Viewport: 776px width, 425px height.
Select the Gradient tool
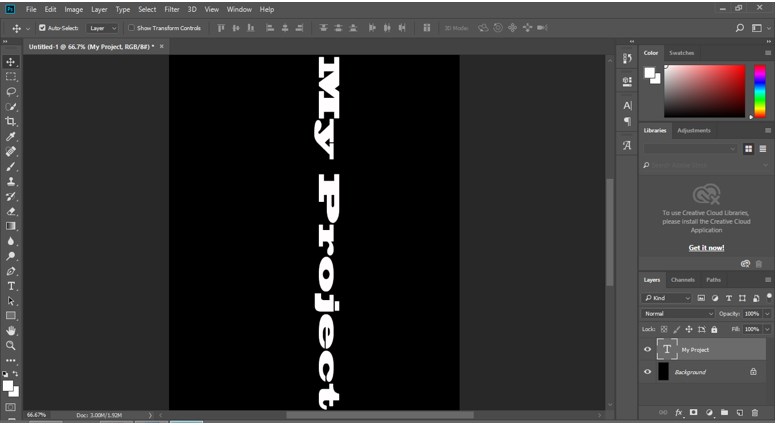(x=10, y=226)
